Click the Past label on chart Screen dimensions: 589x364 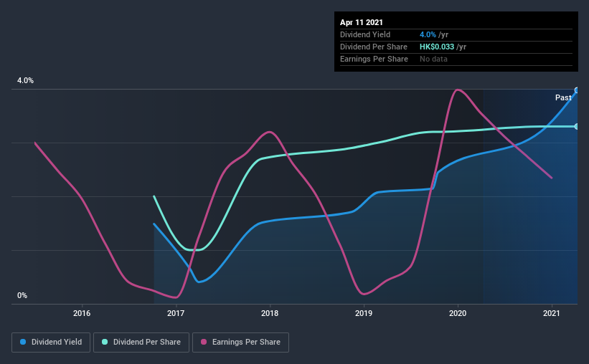pyautogui.click(x=563, y=97)
